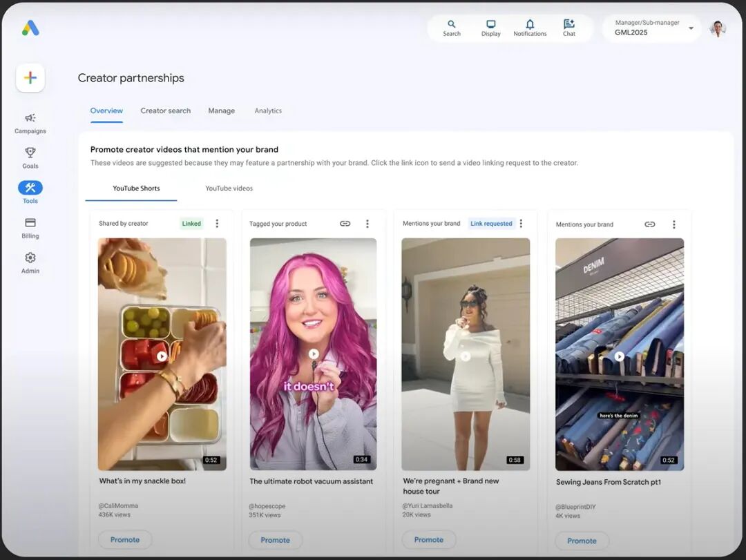Promote the snackle box video

[125, 540]
